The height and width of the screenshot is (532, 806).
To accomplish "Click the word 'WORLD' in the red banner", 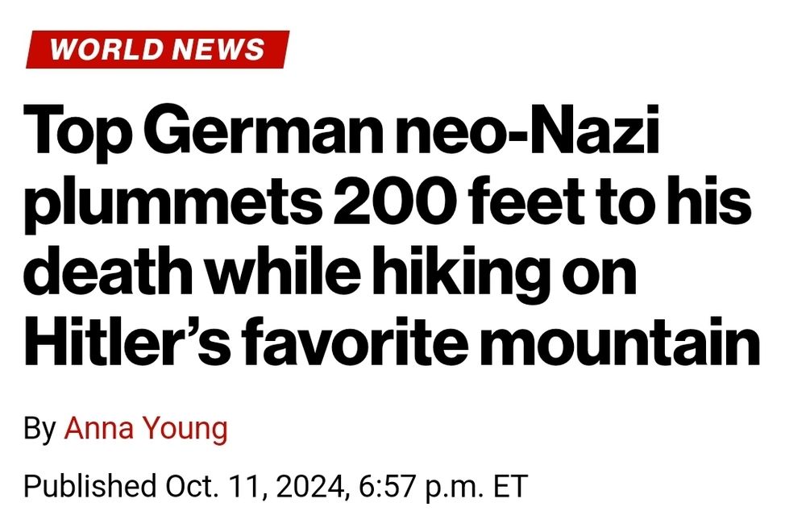I will (x=107, y=49).
